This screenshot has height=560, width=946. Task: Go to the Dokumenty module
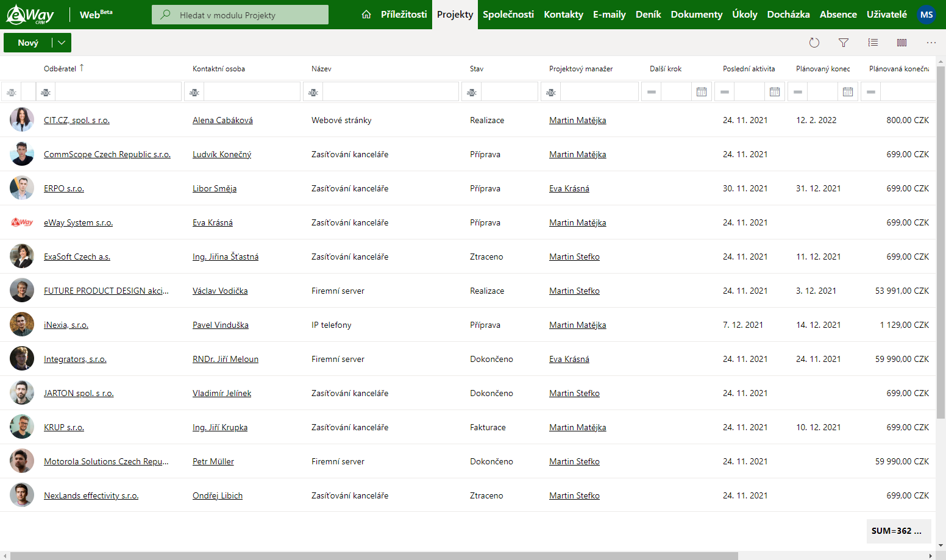click(697, 15)
